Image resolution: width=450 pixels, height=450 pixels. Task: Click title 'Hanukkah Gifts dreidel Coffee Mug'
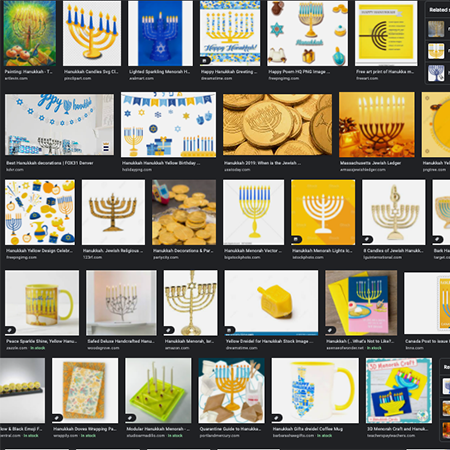pyautogui.click(x=307, y=429)
